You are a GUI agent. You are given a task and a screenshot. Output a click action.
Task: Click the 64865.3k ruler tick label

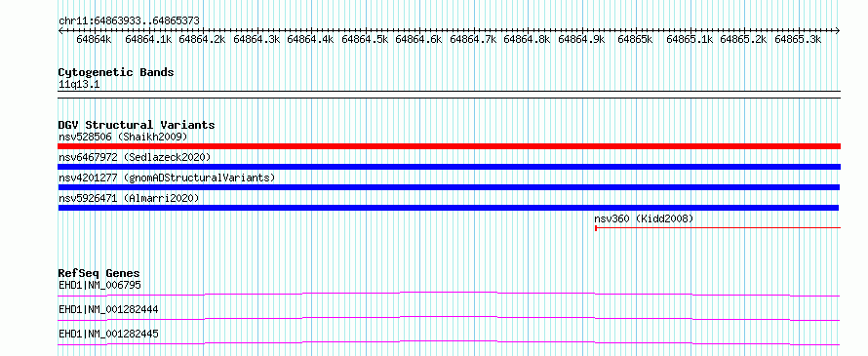point(798,39)
